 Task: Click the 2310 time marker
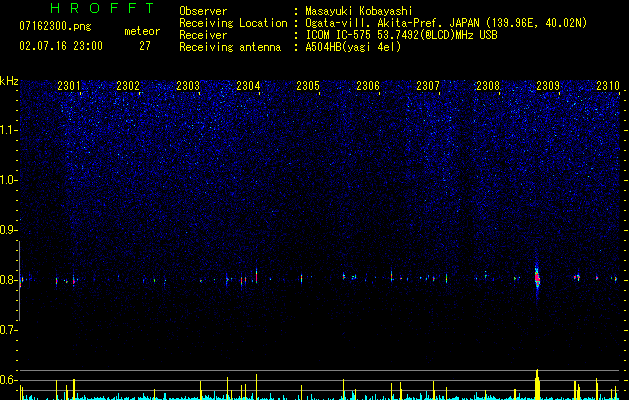pyautogui.click(x=608, y=86)
